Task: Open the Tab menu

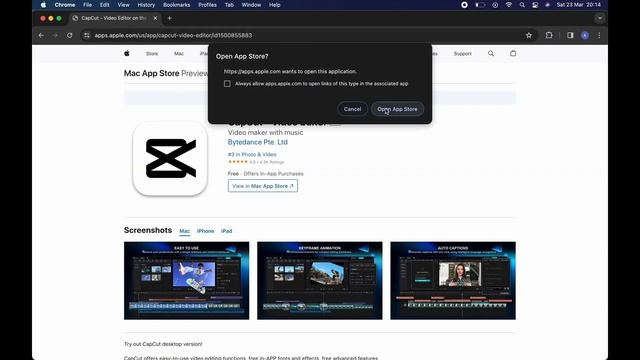Action: [x=229, y=5]
